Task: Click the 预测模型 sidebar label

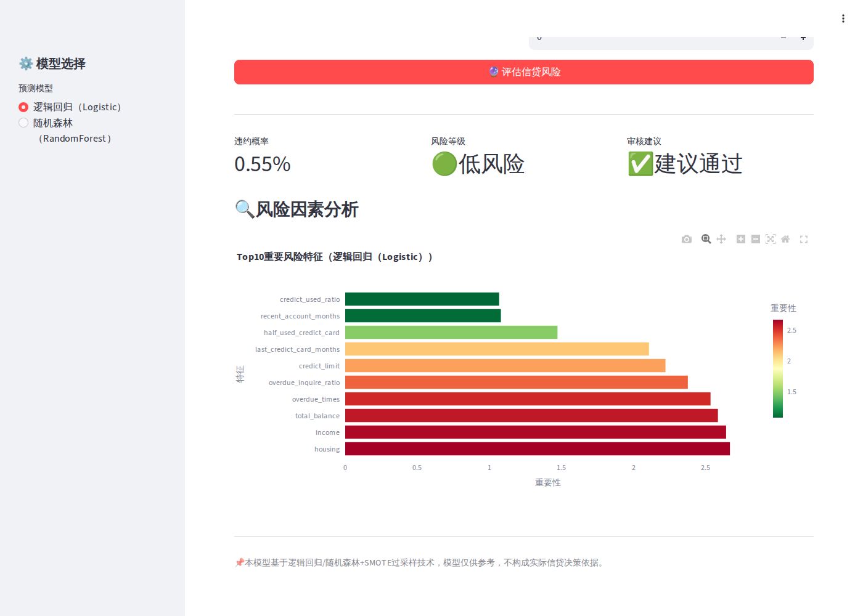Action: pyautogui.click(x=36, y=88)
